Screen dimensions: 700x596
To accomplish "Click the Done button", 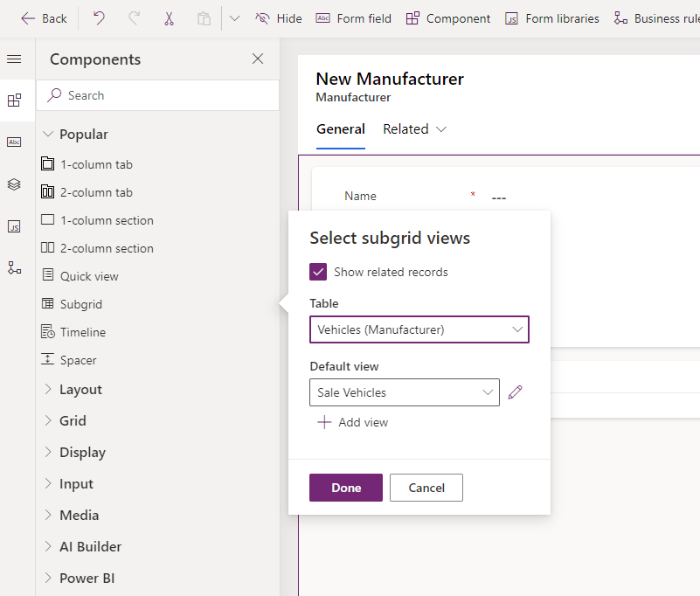I will pyautogui.click(x=346, y=488).
